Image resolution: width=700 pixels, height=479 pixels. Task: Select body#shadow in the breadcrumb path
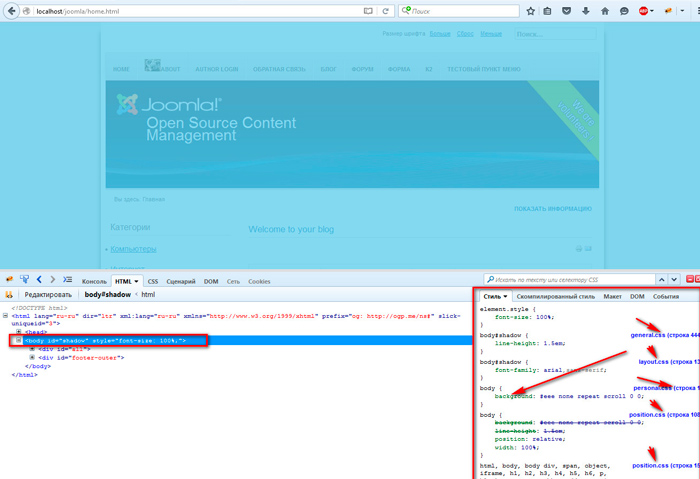pyautogui.click(x=108, y=295)
